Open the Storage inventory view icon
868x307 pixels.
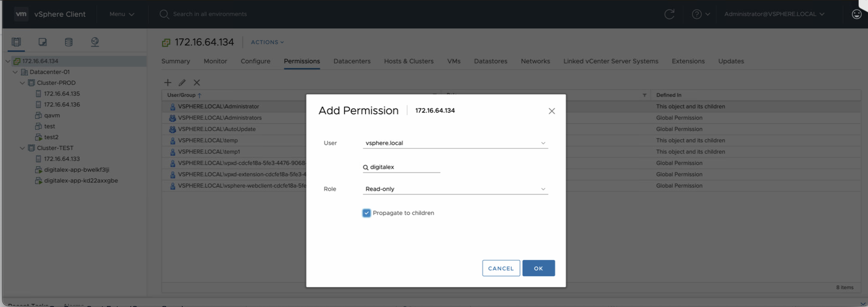(68, 42)
